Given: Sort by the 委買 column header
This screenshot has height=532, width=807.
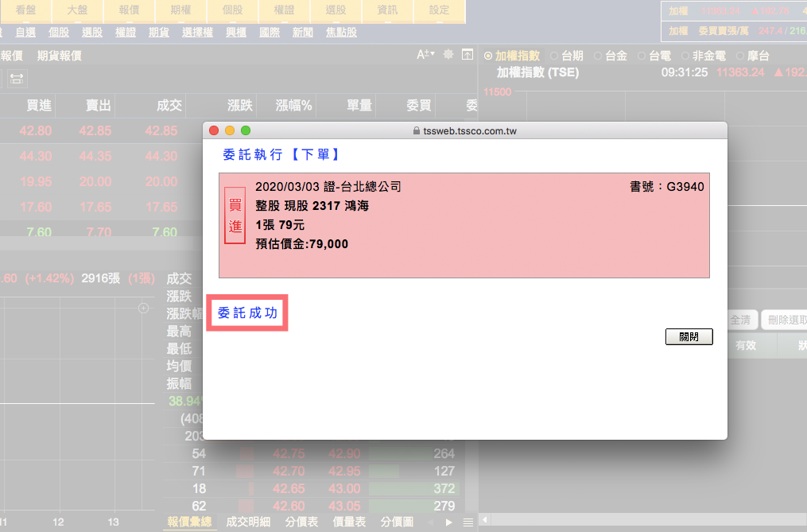Looking at the screenshot, I should tap(418, 106).
